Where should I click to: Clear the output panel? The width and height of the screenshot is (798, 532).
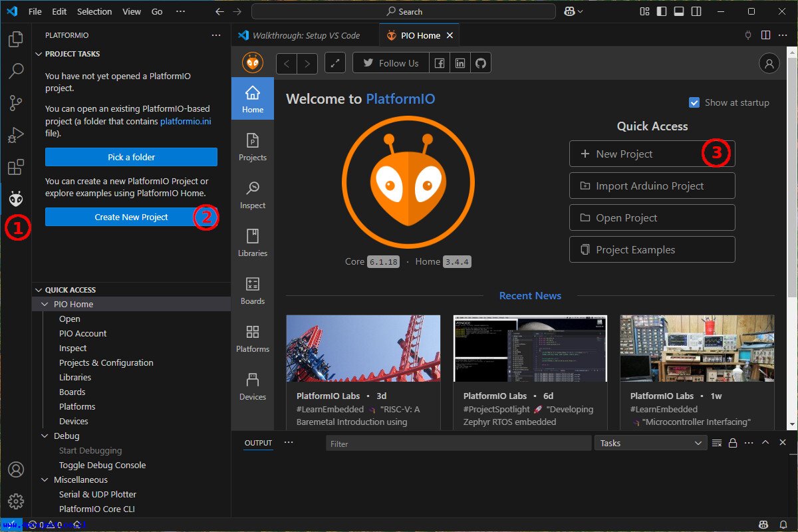pos(717,443)
